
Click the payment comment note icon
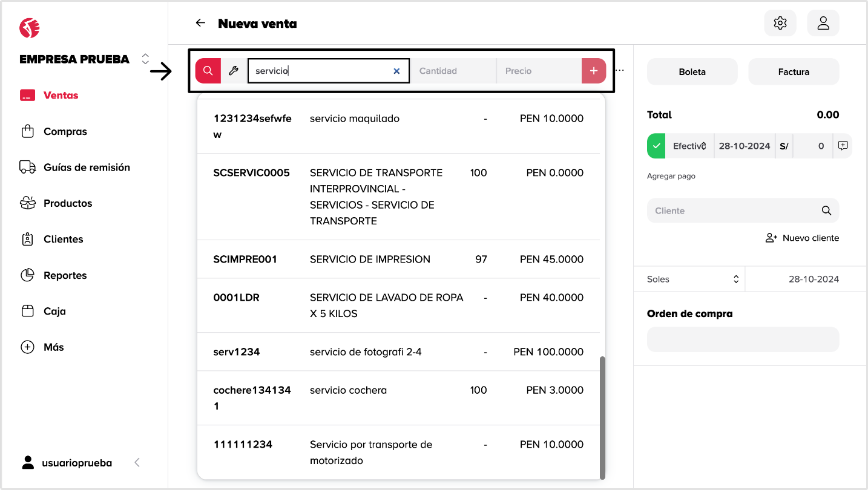(843, 146)
